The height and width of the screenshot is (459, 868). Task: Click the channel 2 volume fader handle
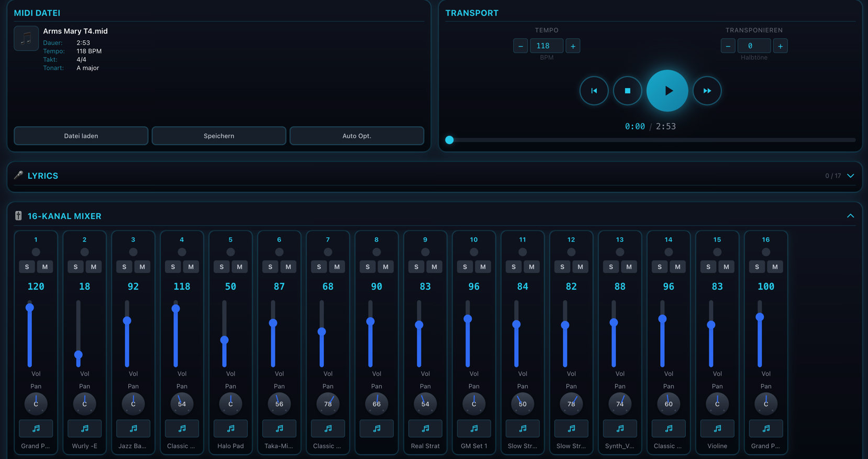pos(79,355)
